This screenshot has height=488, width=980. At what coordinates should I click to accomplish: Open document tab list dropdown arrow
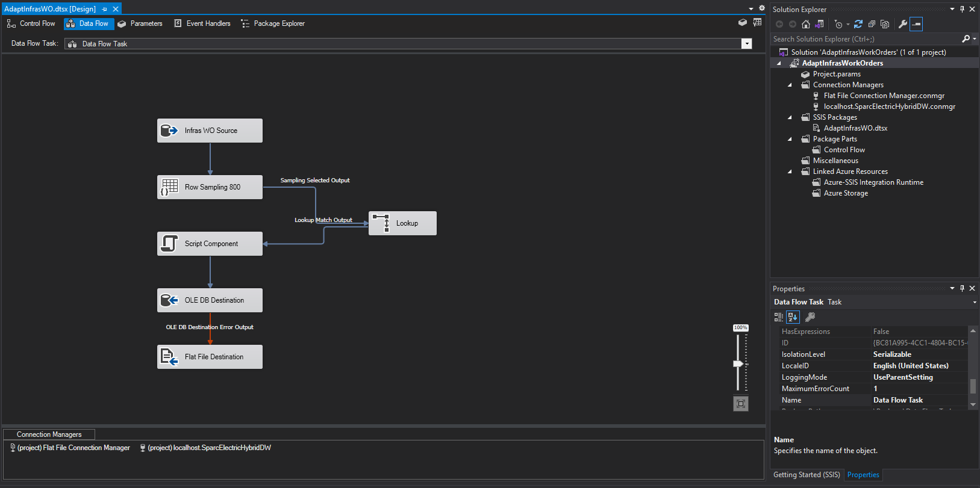(751, 9)
